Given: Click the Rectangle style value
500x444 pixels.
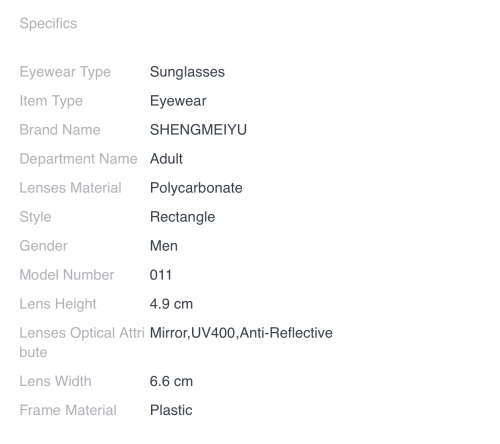Looking at the screenshot, I should tap(183, 217).
